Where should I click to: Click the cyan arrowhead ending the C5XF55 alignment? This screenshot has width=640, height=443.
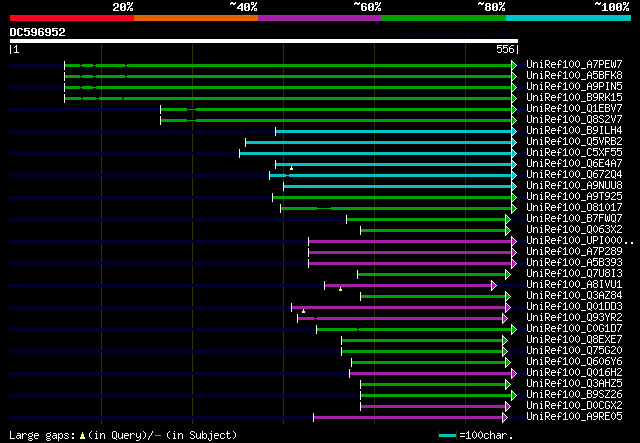514,153
